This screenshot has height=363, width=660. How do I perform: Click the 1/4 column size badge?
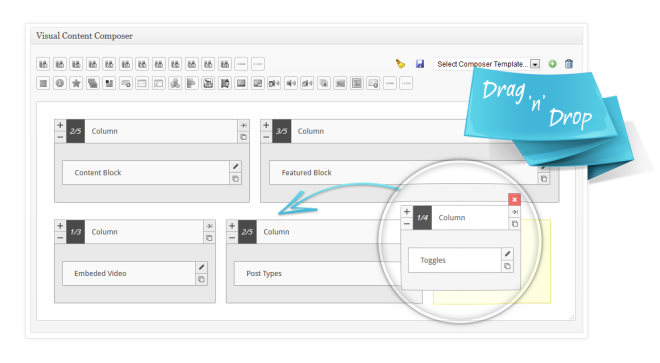pyautogui.click(x=422, y=218)
